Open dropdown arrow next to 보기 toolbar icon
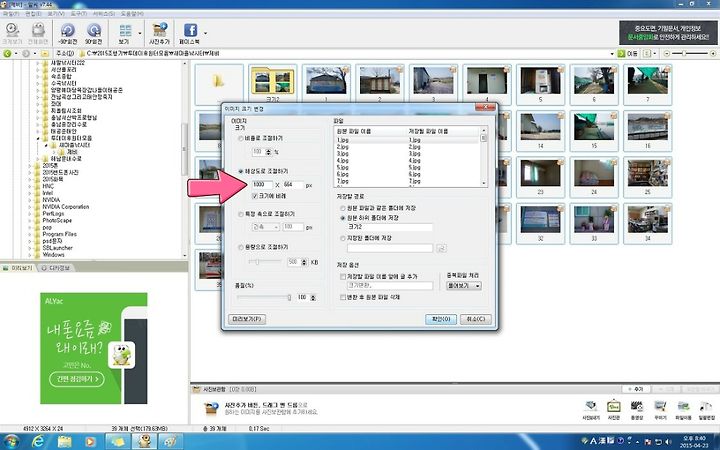This screenshot has height=450, width=720. (140, 33)
